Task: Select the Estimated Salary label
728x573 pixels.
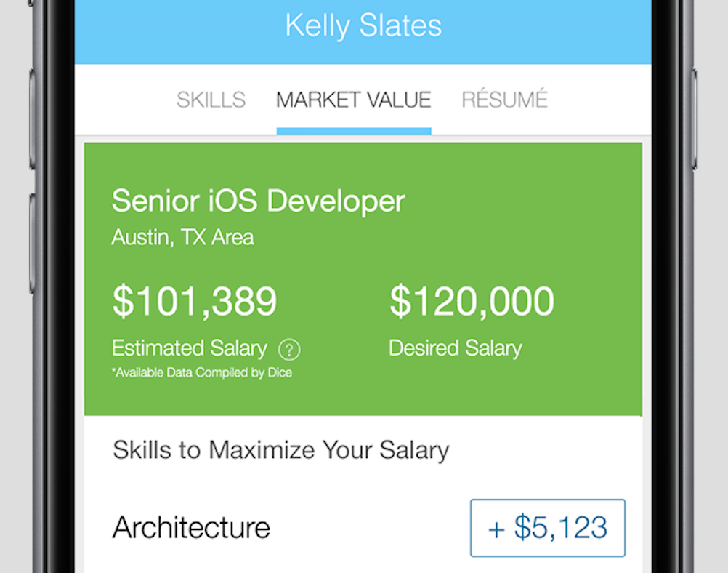Action: 189,348
